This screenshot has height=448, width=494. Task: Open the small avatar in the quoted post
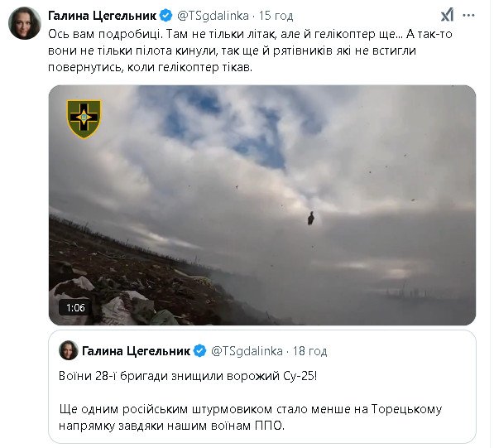pos(69,350)
